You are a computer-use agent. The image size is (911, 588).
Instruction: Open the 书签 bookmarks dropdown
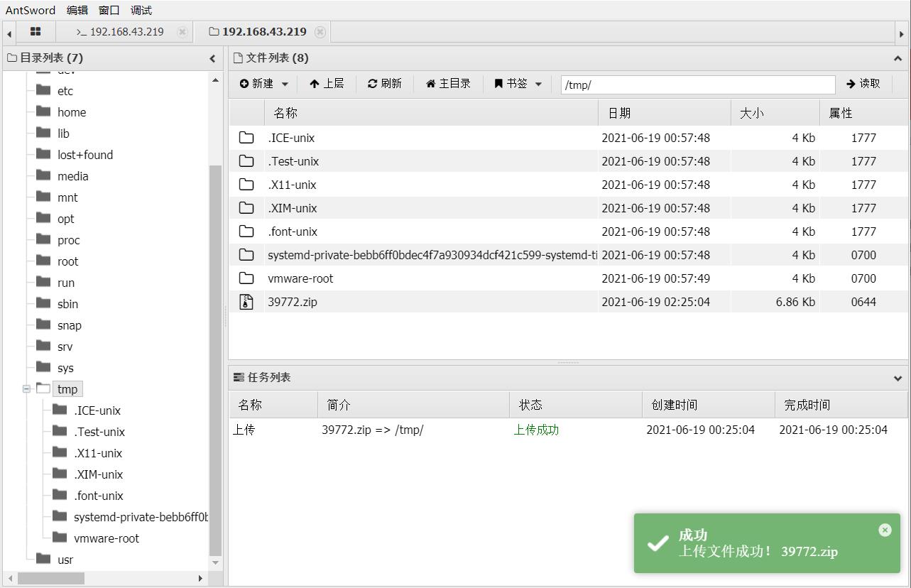tap(518, 84)
